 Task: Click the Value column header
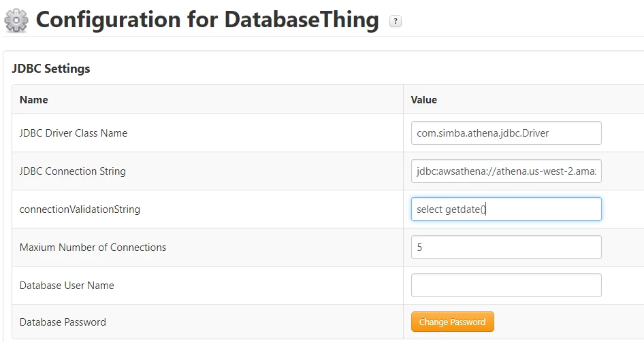point(424,100)
